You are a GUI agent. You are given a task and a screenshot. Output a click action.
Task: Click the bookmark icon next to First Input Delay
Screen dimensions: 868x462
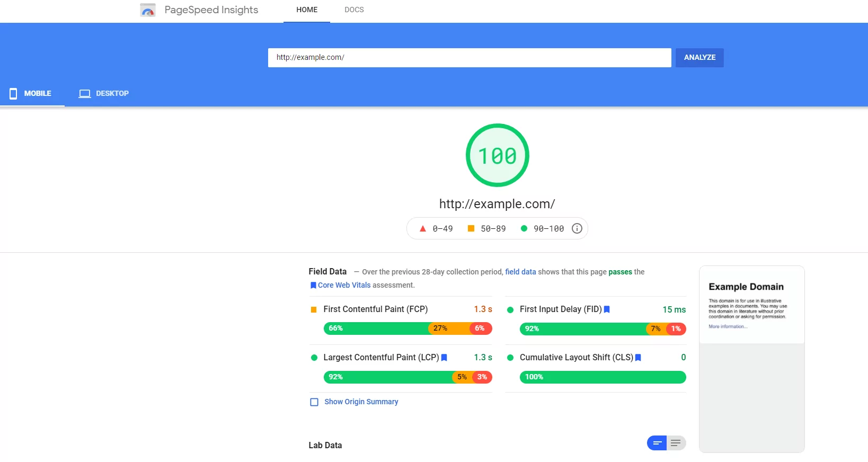tap(607, 309)
